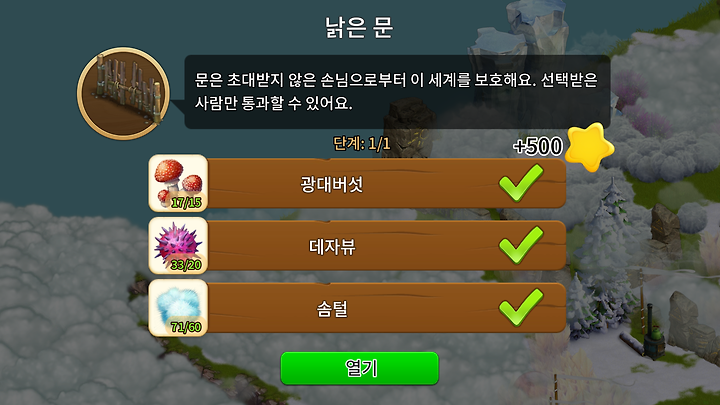Select the old gate round icon
The height and width of the screenshot is (405, 720).
pos(123,93)
